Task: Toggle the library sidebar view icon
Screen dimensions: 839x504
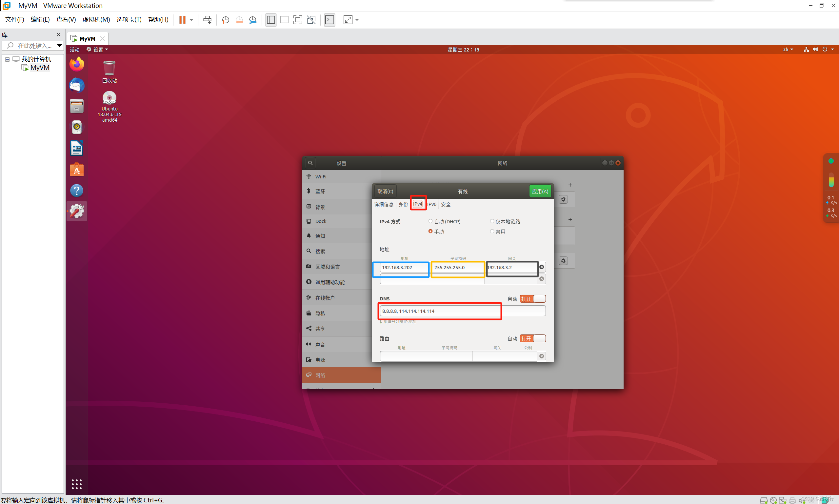Action: click(270, 20)
